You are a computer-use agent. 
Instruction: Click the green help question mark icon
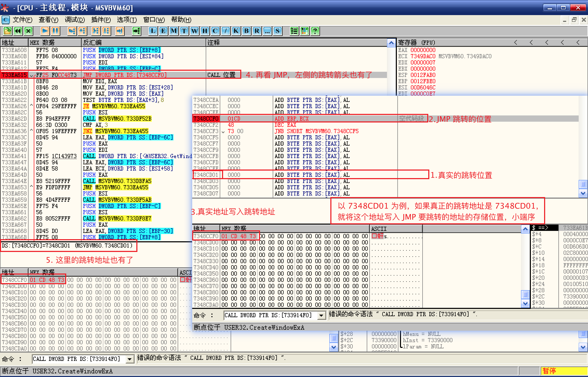click(315, 31)
